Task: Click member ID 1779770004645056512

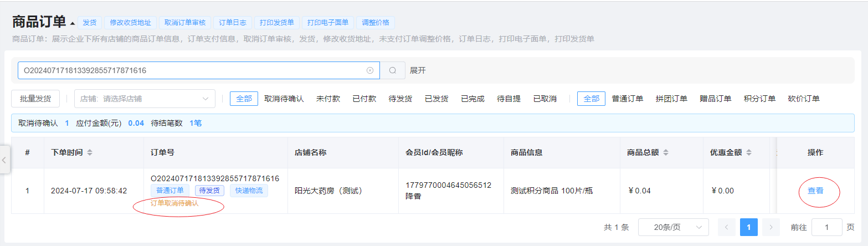Action: (449, 185)
